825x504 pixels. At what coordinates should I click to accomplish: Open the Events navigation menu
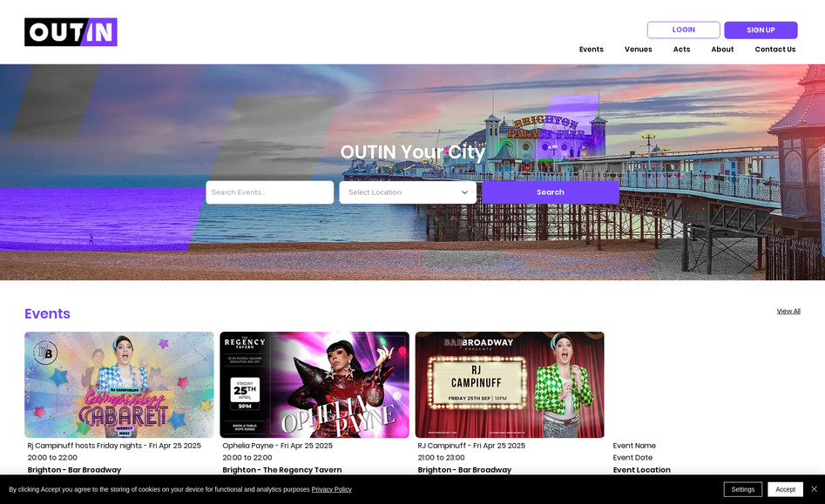(592, 50)
